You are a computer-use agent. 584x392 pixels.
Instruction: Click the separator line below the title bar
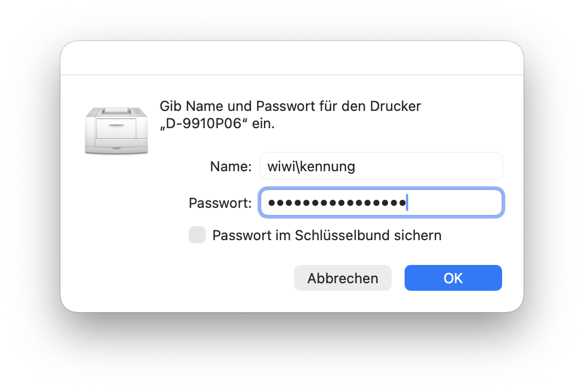click(291, 75)
